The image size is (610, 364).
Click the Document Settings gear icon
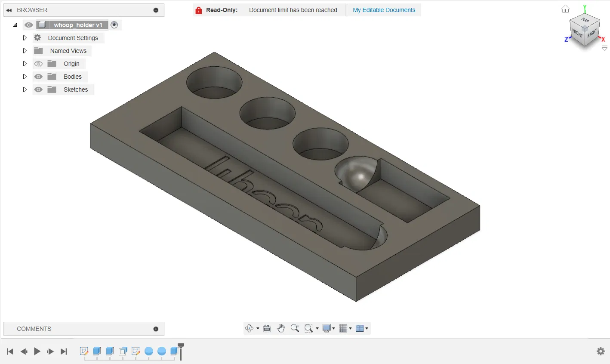click(38, 38)
